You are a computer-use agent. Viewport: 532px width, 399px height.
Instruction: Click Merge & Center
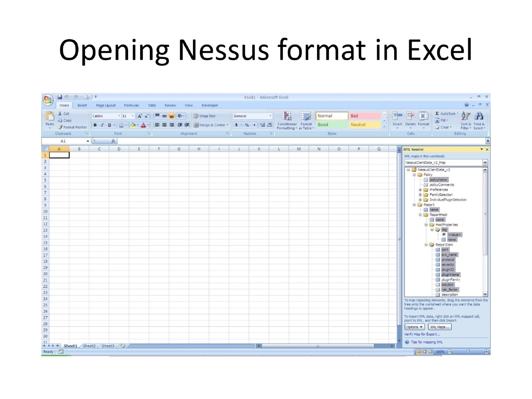[x=209, y=125]
